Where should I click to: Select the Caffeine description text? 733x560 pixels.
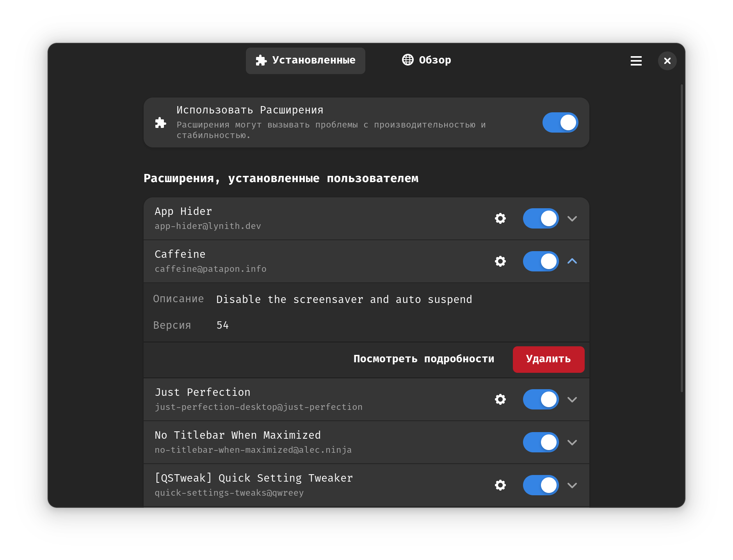pos(344,299)
